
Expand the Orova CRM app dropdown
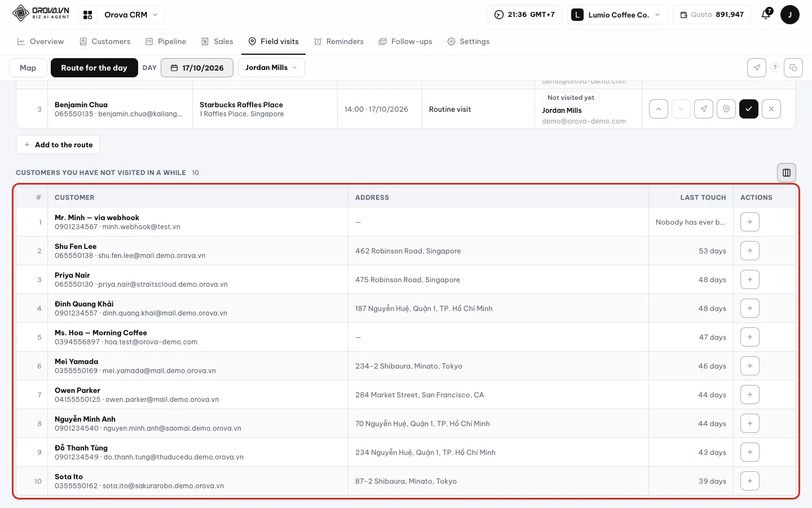coord(130,15)
